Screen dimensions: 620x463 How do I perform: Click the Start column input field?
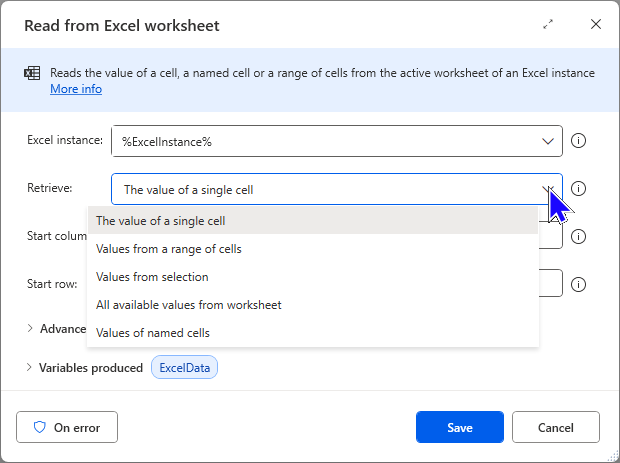click(x=550, y=235)
